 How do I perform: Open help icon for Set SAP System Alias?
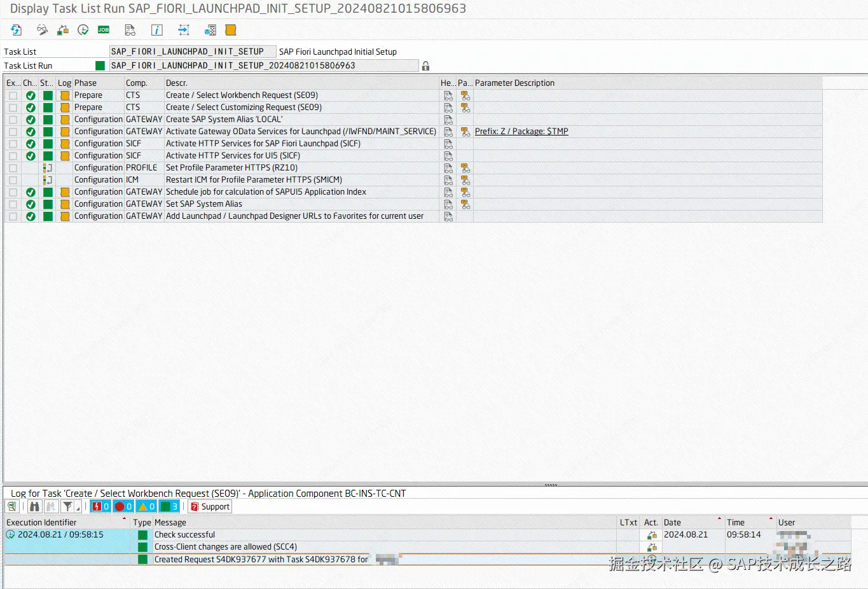(448, 204)
